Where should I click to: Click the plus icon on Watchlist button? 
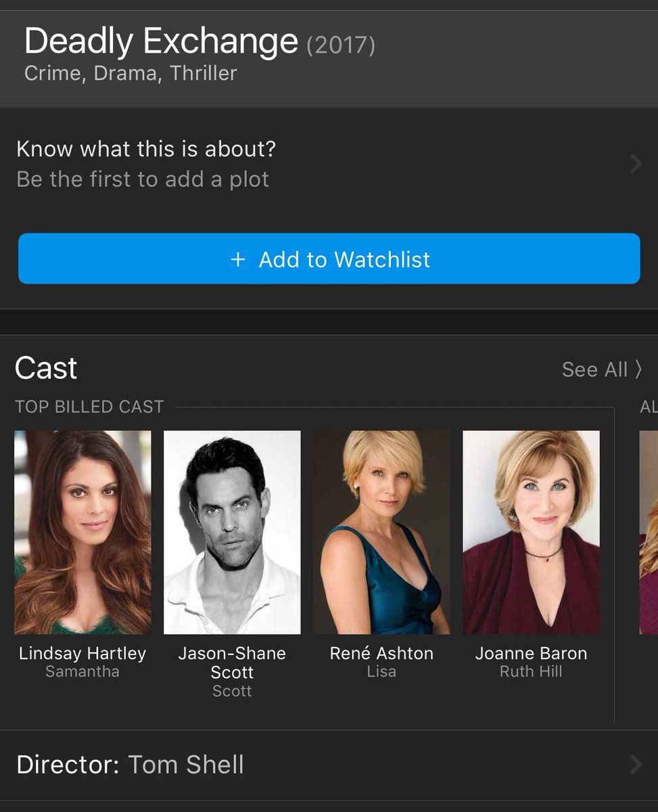point(237,260)
